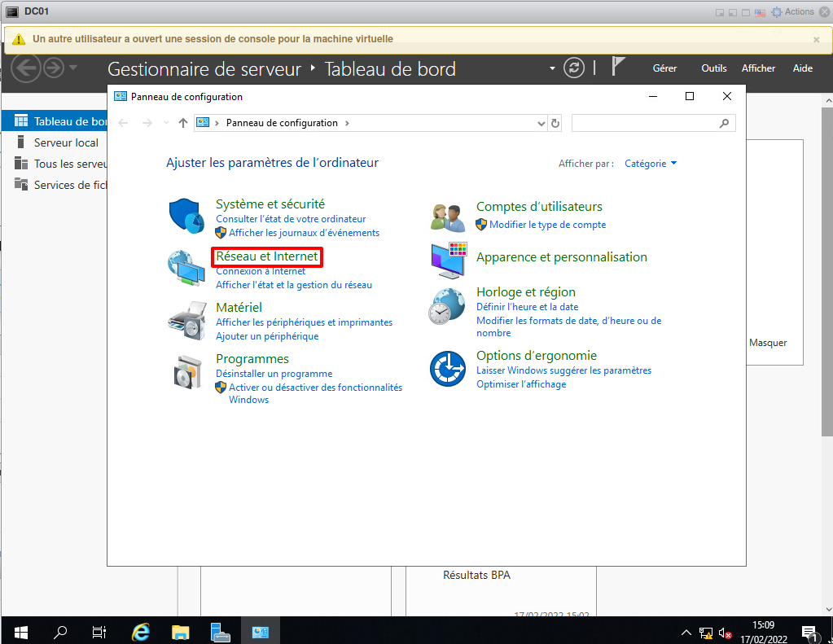Viewport: 833px width, 644px height.
Task: Click the Apparence et personnalisation monitor icon
Action: [448, 261]
